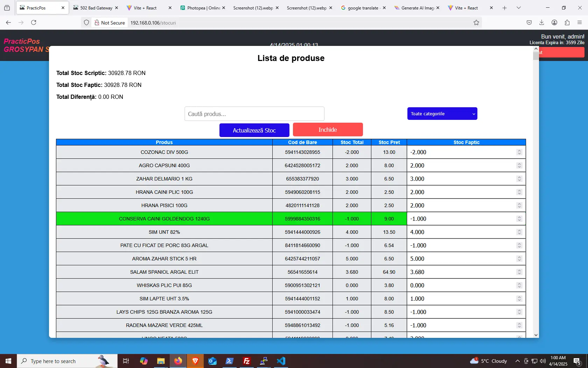
Task: Increase Stoc Faptic for CONSERVA CAINI GOLDENDOG
Action: (519, 217)
